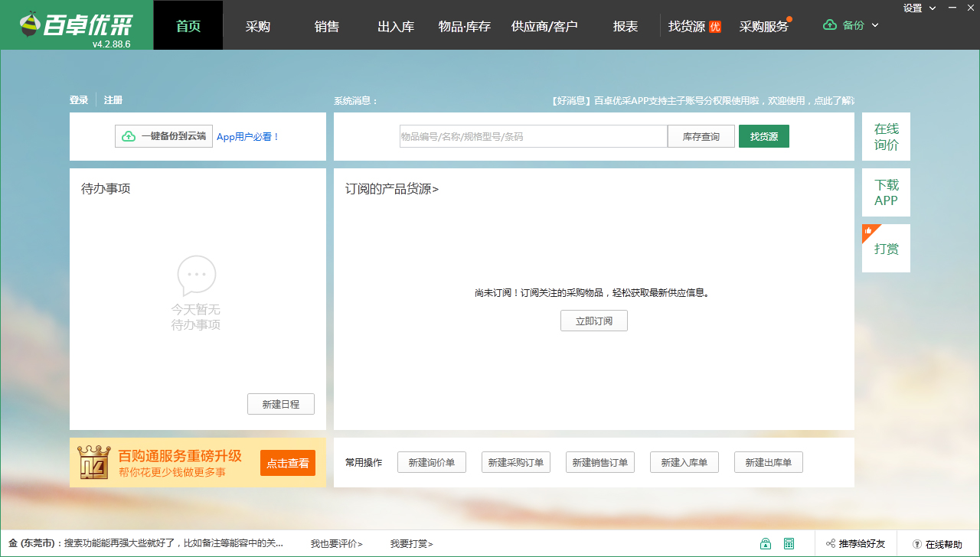This screenshot has height=557, width=980.
Task: Click the share icon next to 推荐给好友
Action: click(x=829, y=543)
